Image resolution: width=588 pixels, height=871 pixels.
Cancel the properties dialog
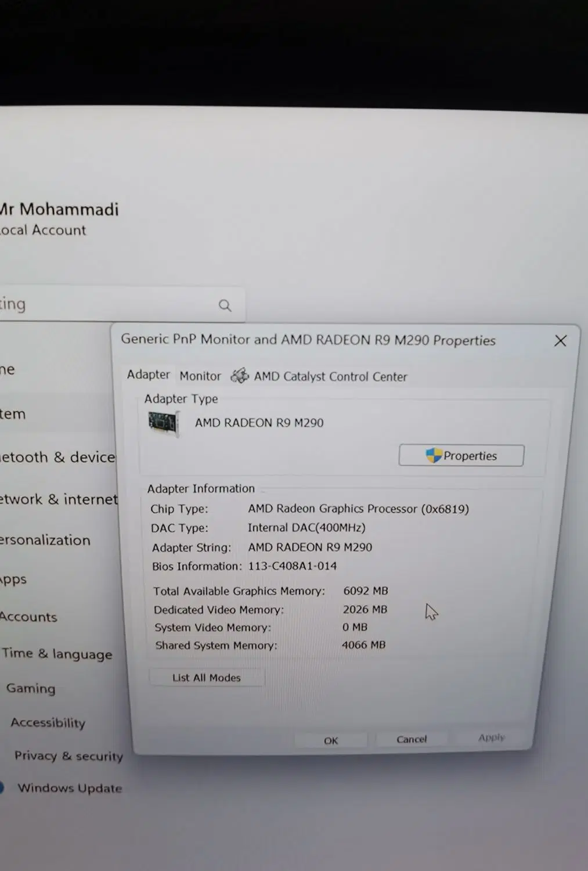[x=412, y=739]
